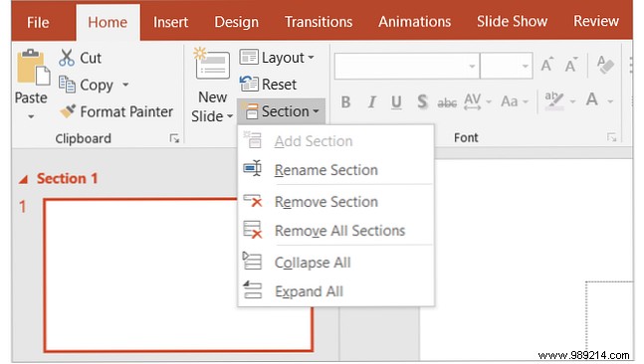This screenshot has width=644, height=364.
Task: Toggle Text Shadow formatting
Action: click(x=422, y=101)
